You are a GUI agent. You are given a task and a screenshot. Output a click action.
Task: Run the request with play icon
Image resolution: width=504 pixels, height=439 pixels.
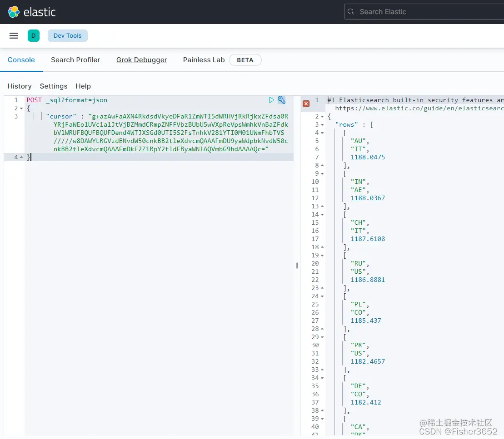coord(271,100)
